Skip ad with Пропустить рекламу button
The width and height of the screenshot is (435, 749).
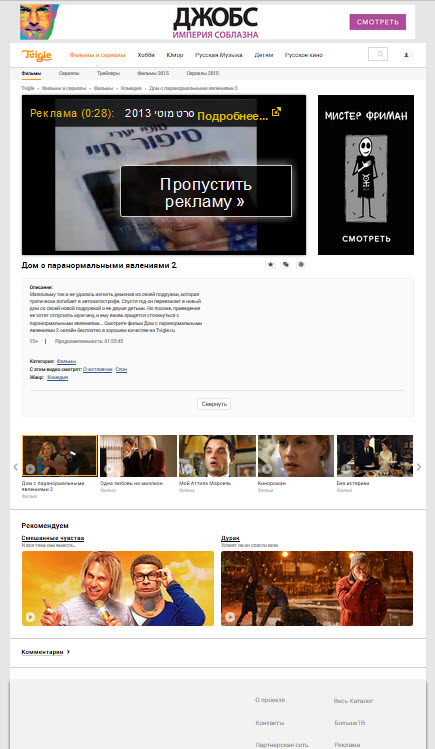pos(206,191)
